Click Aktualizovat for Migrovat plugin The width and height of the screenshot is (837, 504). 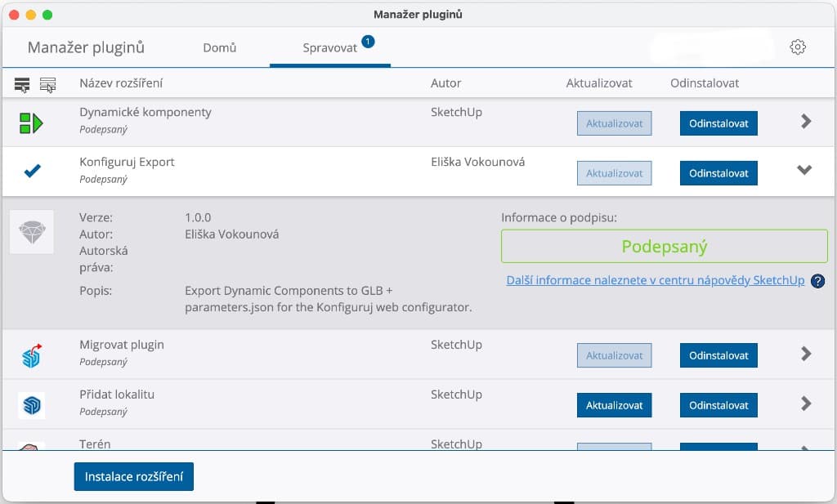[x=614, y=355]
